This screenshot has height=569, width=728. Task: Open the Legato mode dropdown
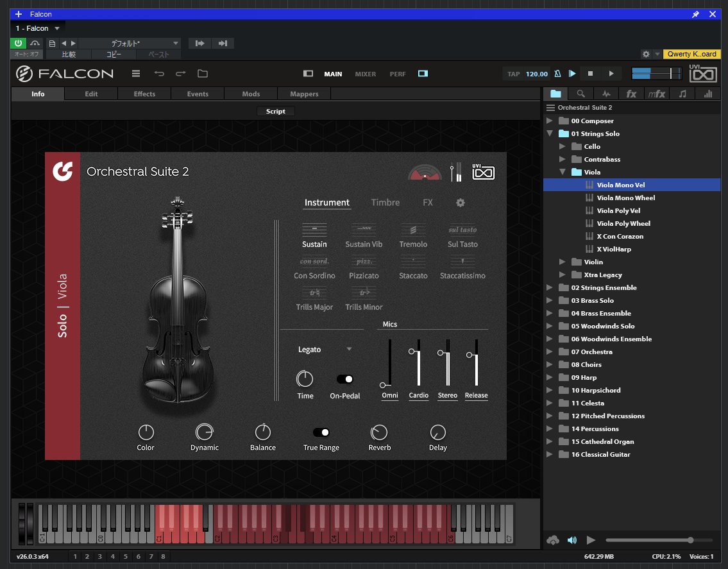pyautogui.click(x=325, y=350)
